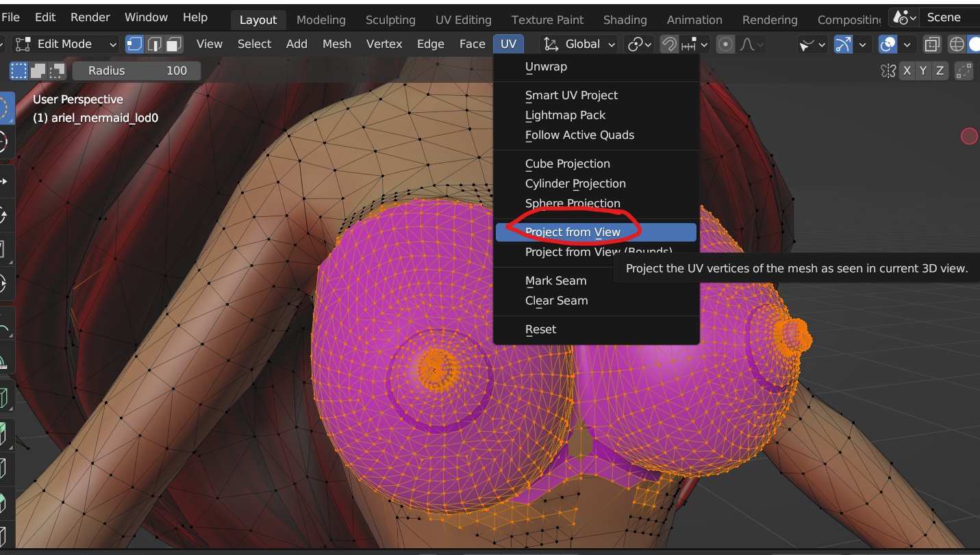The width and height of the screenshot is (980, 555).
Task: Open the Help menu
Action: (x=195, y=17)
